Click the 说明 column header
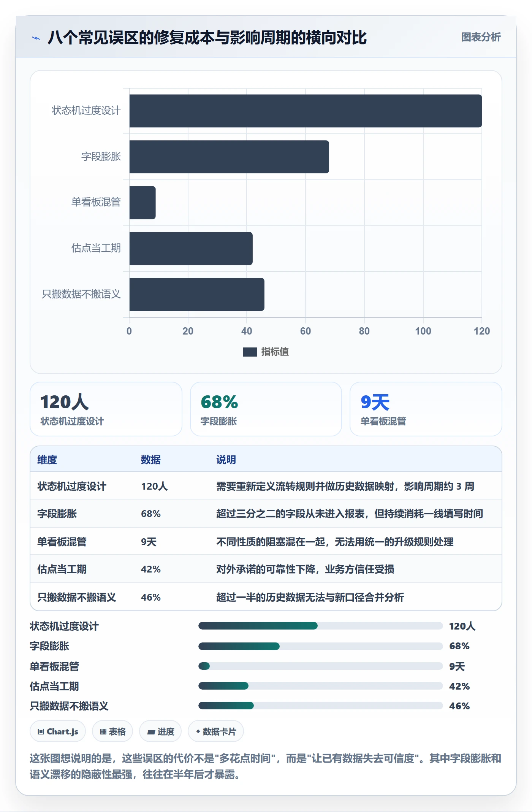The image size is (532, 812). (x=226, y=460)
